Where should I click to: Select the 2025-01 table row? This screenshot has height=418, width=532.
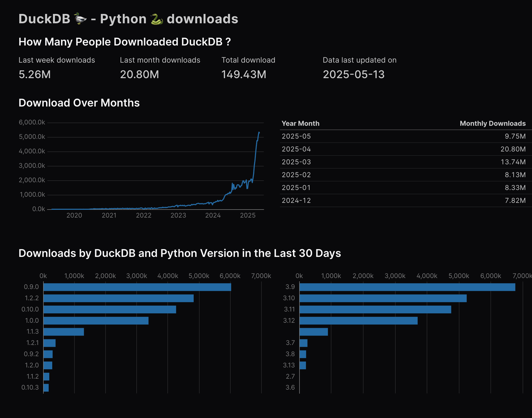(406, 188)
